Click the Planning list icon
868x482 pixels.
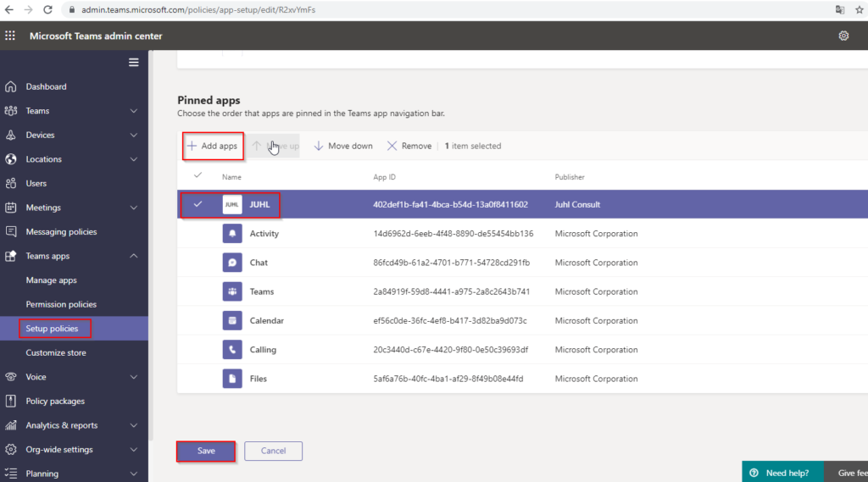(10, 474)
